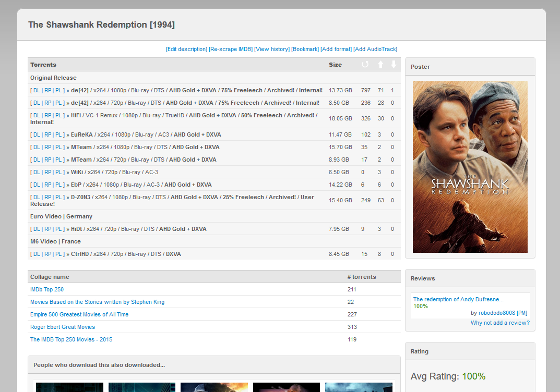Click the Add AudioTrack link

click(375, 49)
